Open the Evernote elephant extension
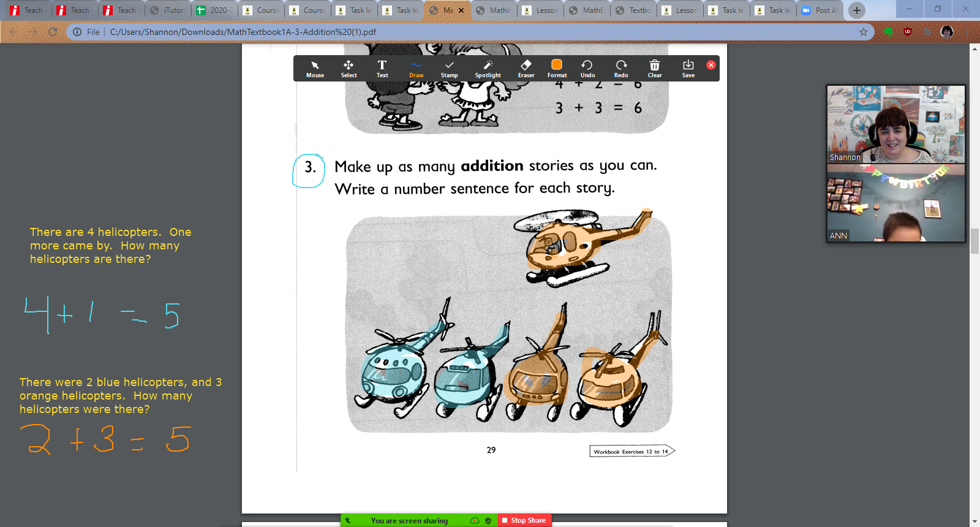 [x=888, y=32]
